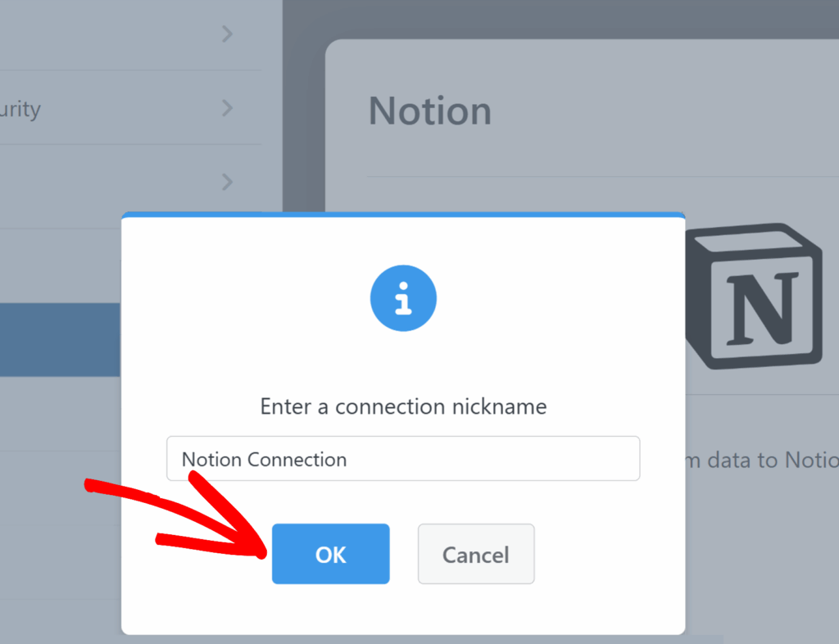
Task: Select the highlighted blue sidebar entry
Action: [59, 340]
